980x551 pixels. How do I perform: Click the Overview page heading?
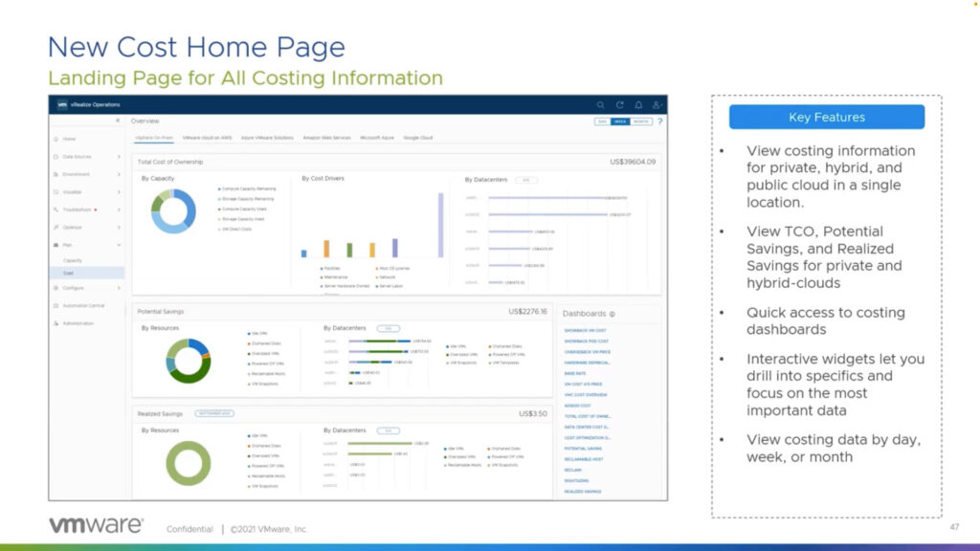click(145, 121)
